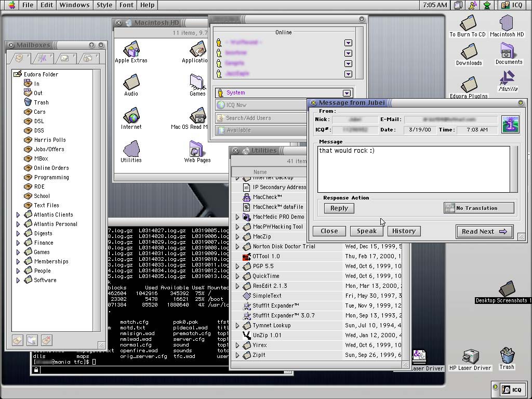
Task: Open the System dropdown in ICQ
Action: (347, 93)
